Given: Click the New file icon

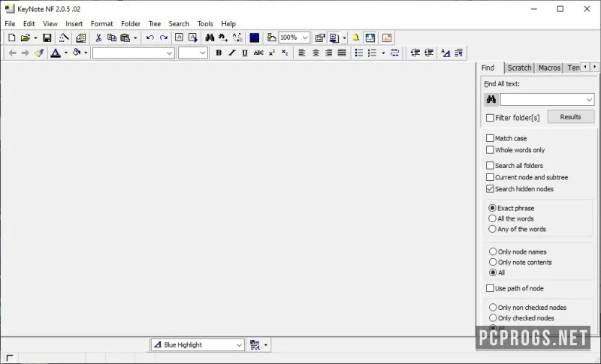Looking at the screenshot, I should (12, 38).
